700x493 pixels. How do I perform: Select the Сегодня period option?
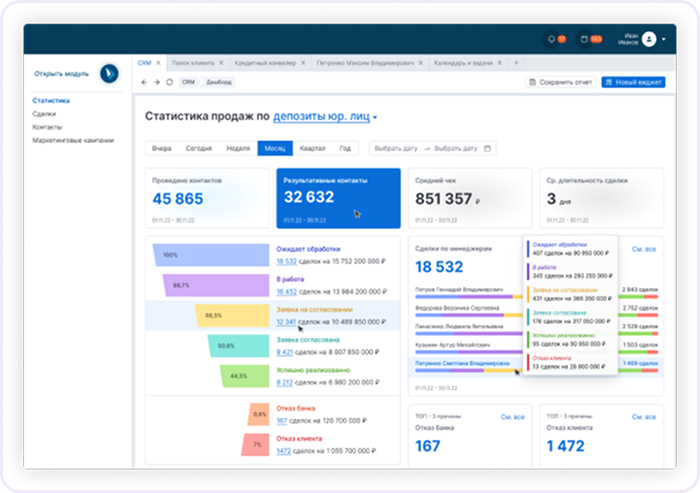pos(199,148)
